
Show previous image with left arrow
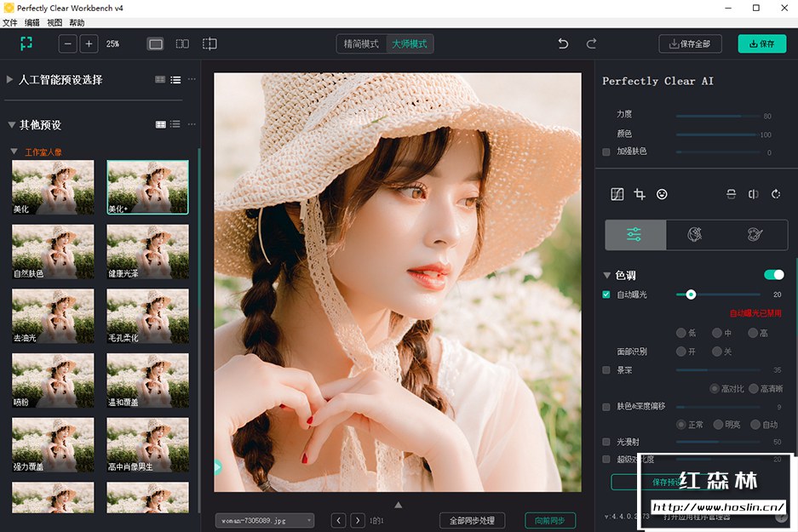338,520
